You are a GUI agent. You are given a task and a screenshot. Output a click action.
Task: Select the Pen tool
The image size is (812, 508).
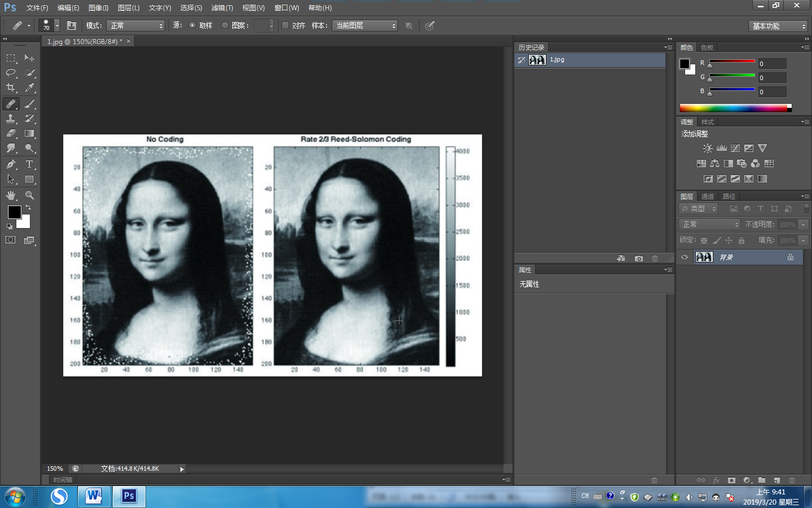11,164
